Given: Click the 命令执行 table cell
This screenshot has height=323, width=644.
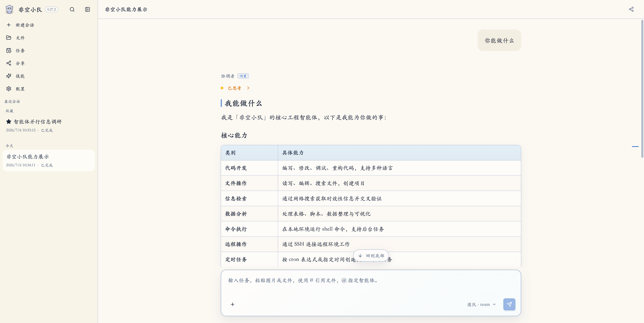Looking at the screenshot, I should click(249, 229).
